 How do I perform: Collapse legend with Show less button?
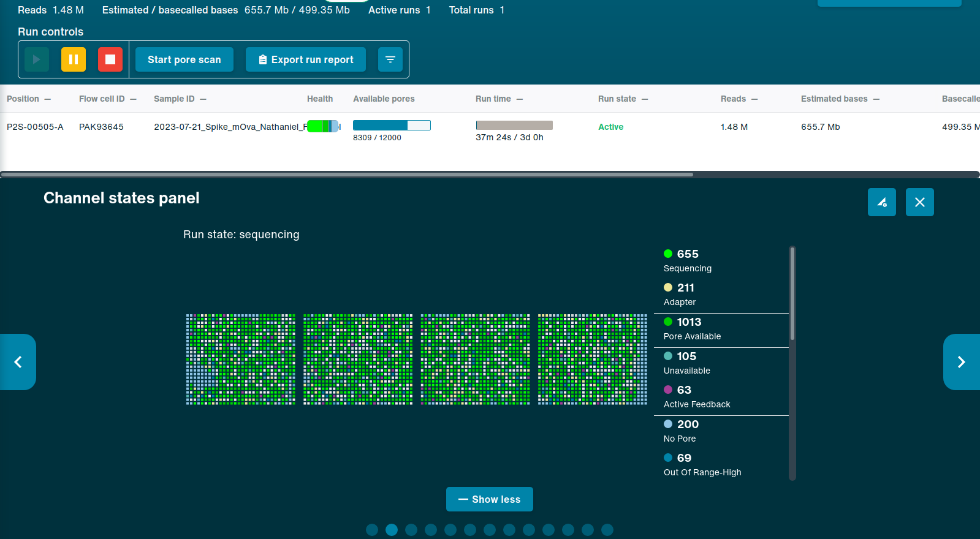click(x=489, y=499)
